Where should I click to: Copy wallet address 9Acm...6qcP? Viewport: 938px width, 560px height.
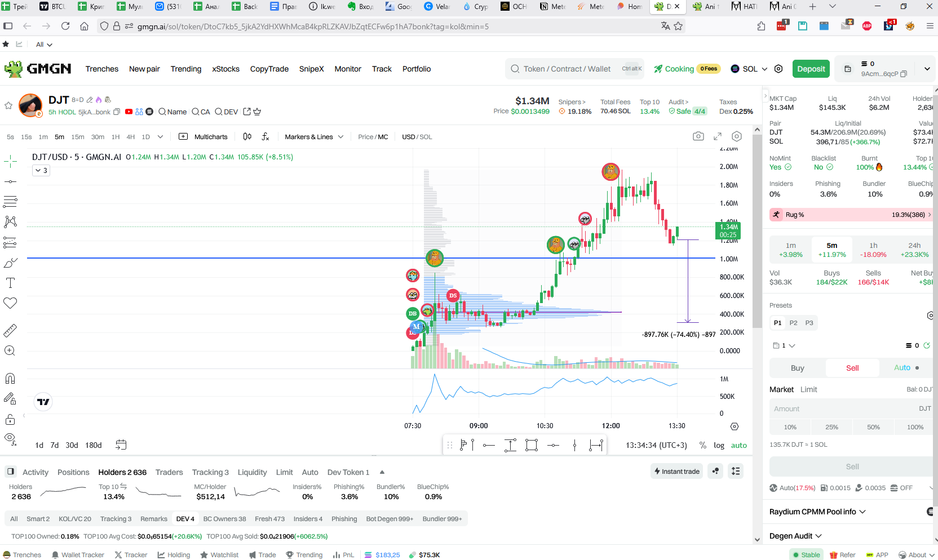[904, 74]
